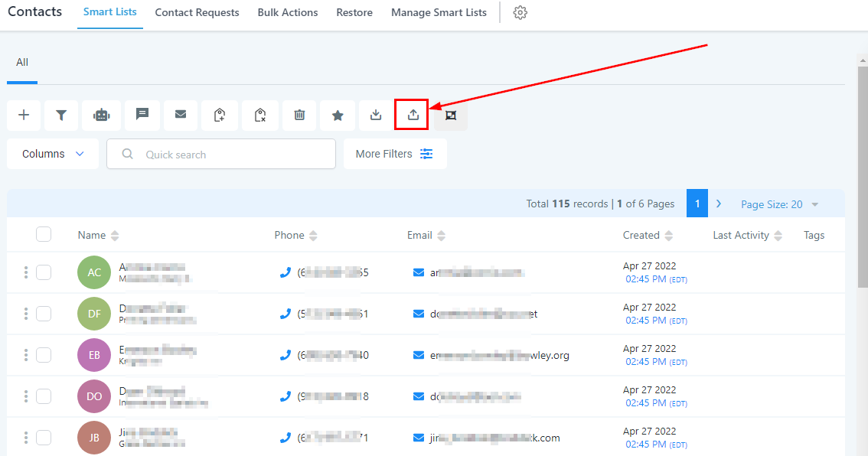The width and height of the screenshot is (868, 456).
Task: Click the robot automation icon
Action: [x=101, y=115]
